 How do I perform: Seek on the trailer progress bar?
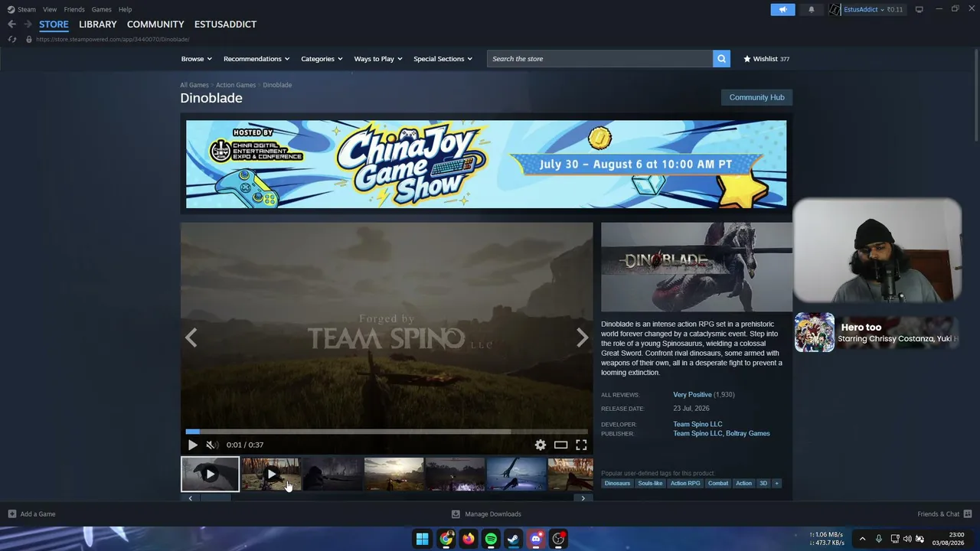pos(387,432)
